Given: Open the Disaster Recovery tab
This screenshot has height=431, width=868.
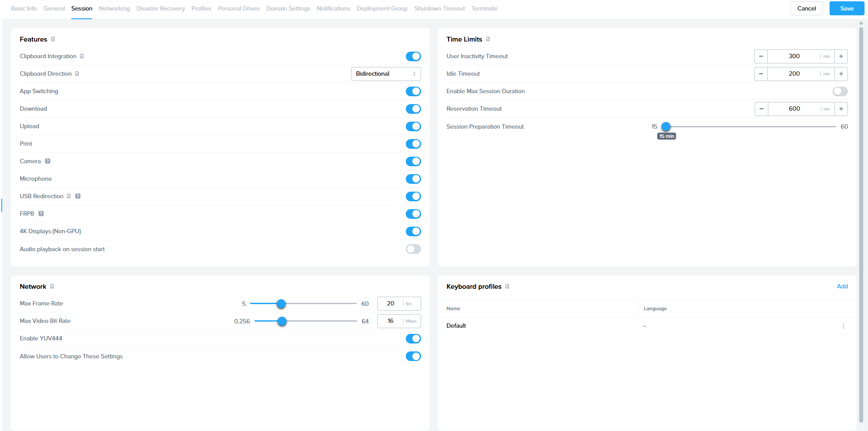Looking at the screenshot, I should click(x=160, y=9).
